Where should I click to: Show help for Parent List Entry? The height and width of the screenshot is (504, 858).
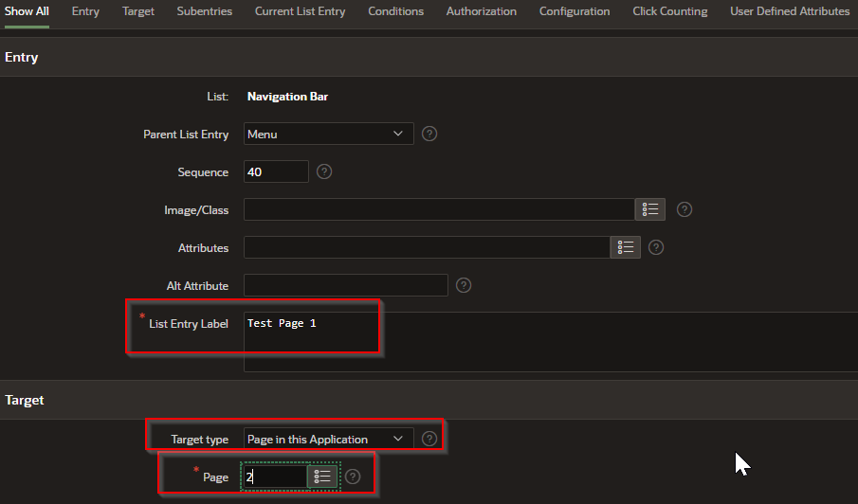coord(429,134)
